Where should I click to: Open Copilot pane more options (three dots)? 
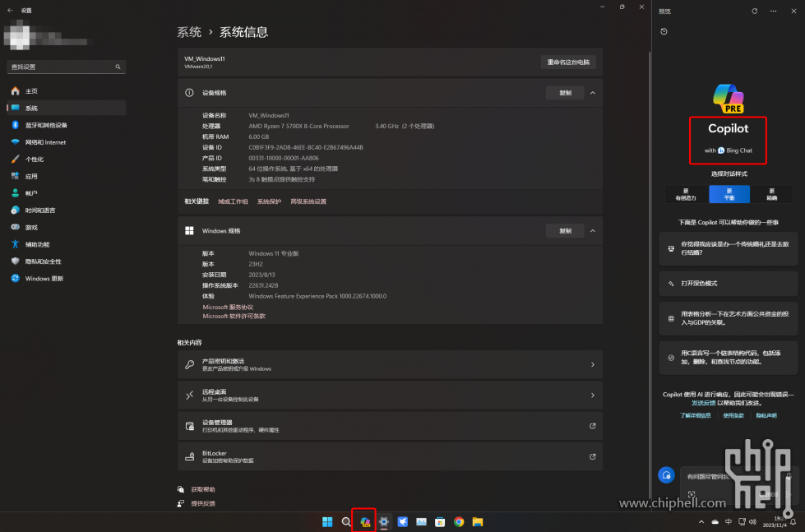pos(773,11)
